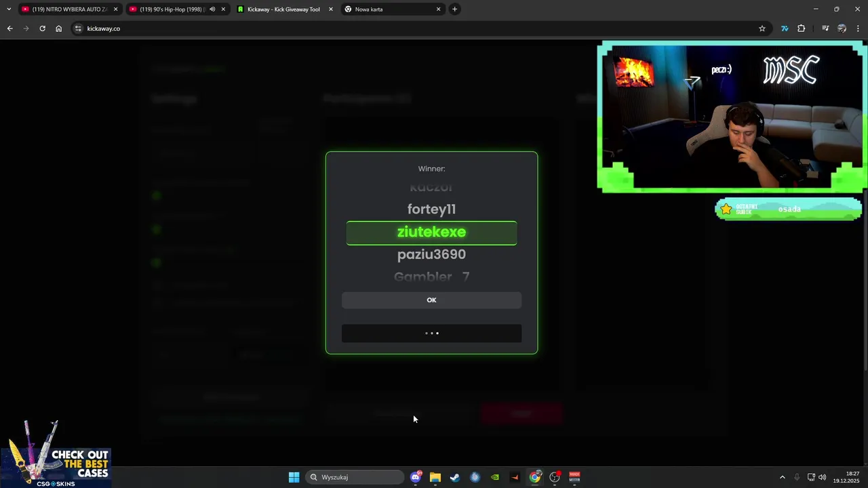Screen dimensions: 868x488
Task: Close the 90's Hip-Hop tab
Action: click(223, 9)
